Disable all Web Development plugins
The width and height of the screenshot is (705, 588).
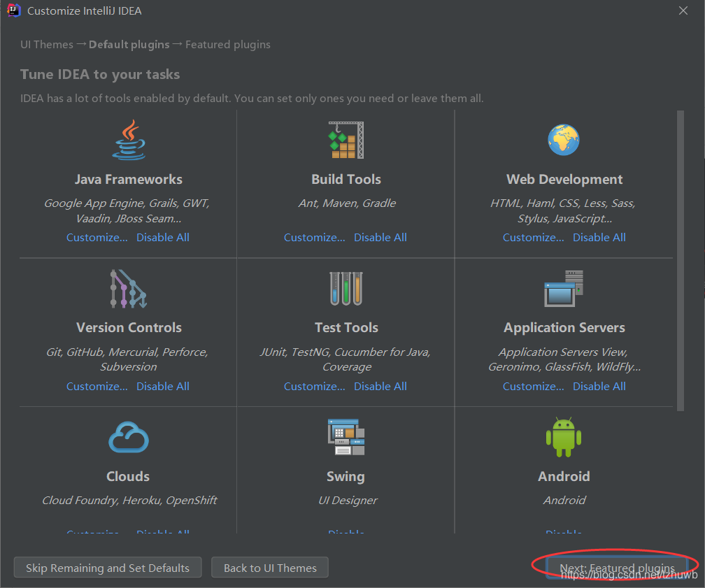[599, 237]
